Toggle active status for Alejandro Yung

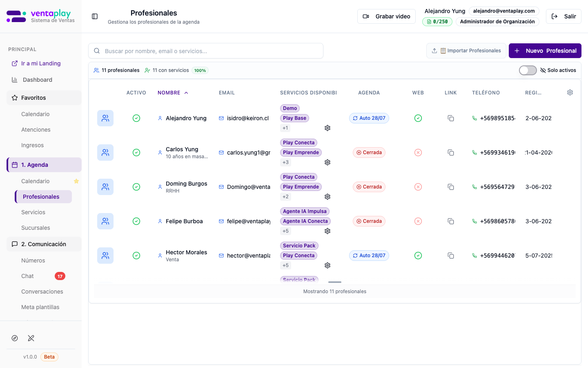click(x=136, y=118)
